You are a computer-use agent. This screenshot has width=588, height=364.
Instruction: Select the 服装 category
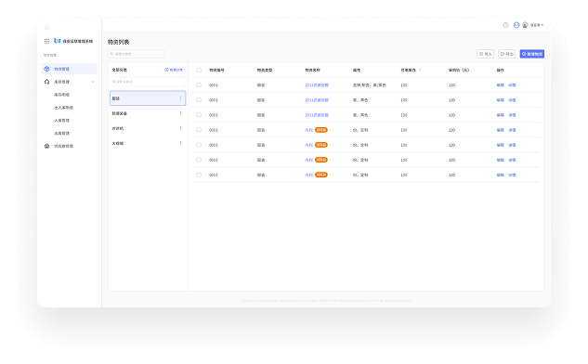[x=148, y=98]
